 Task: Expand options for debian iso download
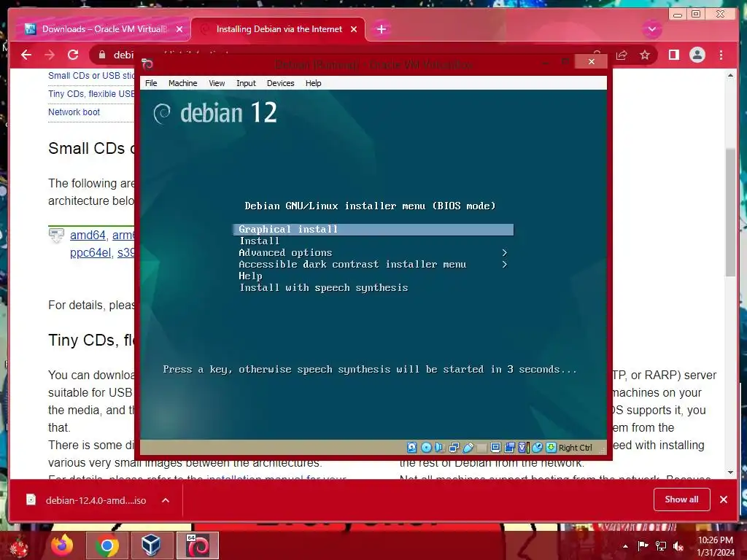[x=166, y=500]
